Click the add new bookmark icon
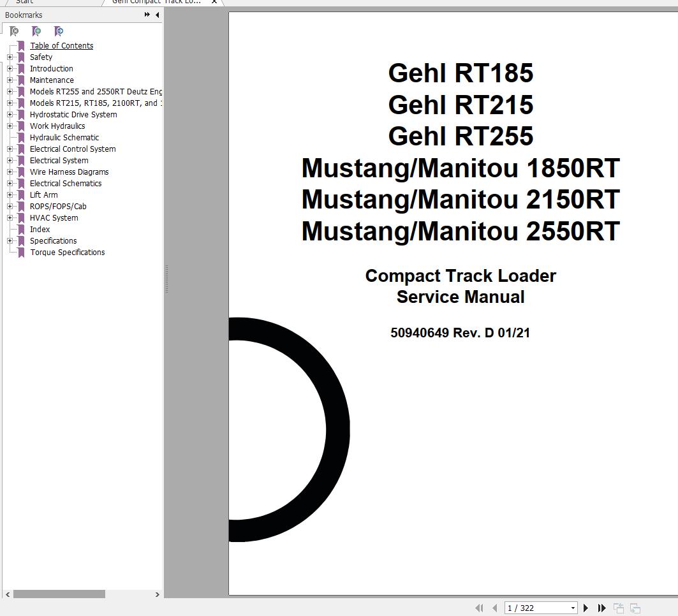Screen dimensions: 678x616 (36, 31)
